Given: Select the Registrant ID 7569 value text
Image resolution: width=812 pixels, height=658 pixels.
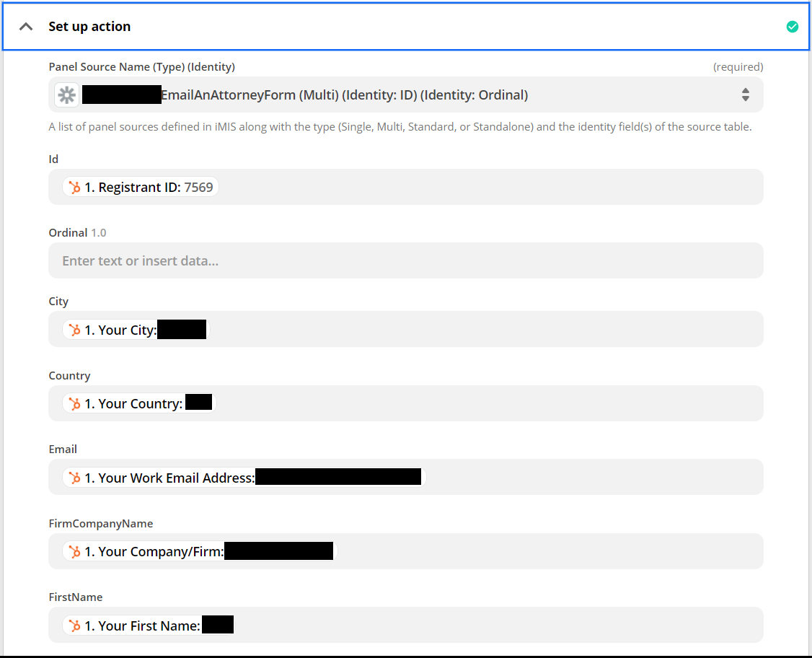Looking at the screenshot, I should click(x=198, y=188).
